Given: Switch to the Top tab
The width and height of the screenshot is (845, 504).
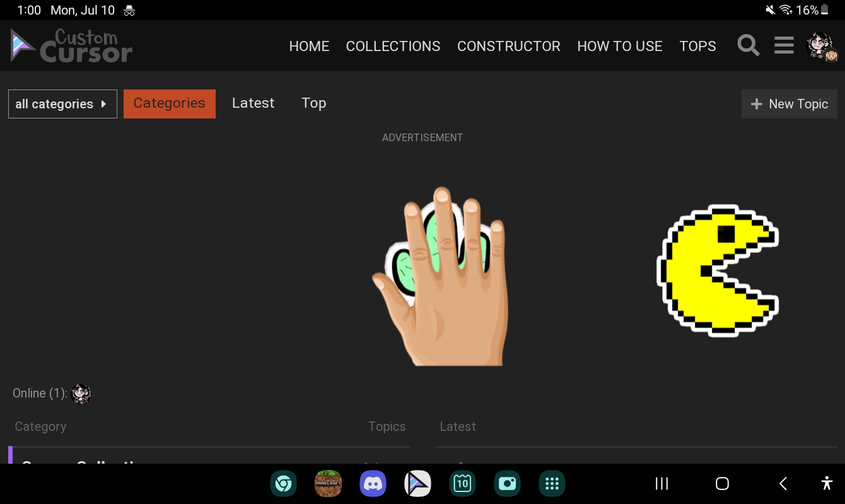Looking at the screenshot, I should point(313,103).
